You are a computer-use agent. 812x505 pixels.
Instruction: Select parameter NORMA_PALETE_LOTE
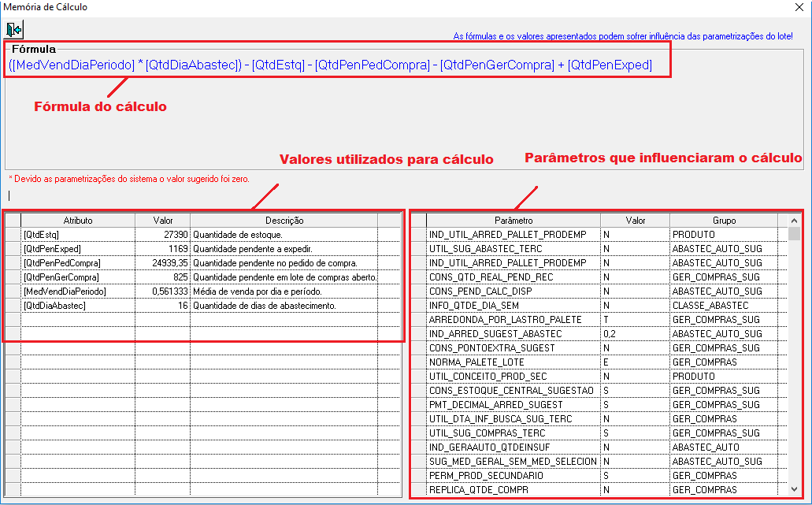click(514, 362)
